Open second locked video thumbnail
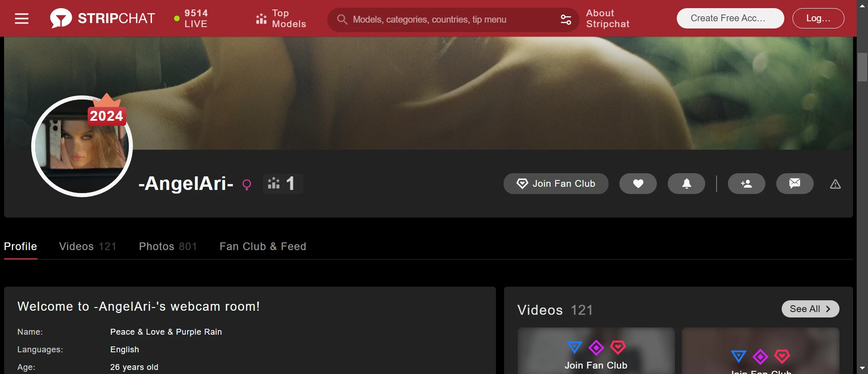This screenshot has width=868, height=374. point(760,351)
